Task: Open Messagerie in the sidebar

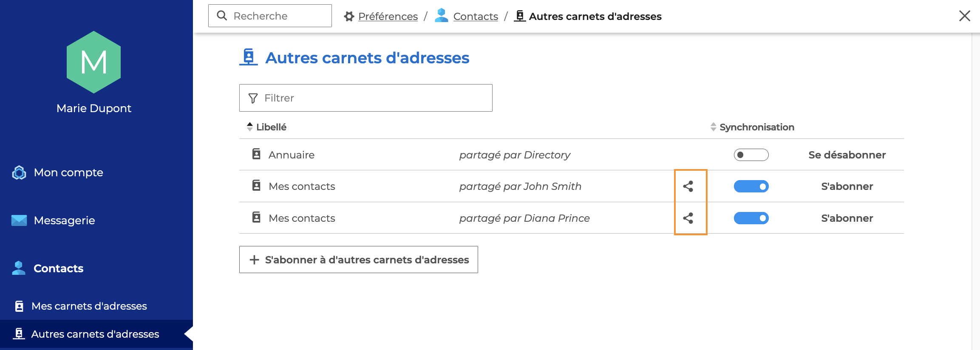Action: (64, 220)
